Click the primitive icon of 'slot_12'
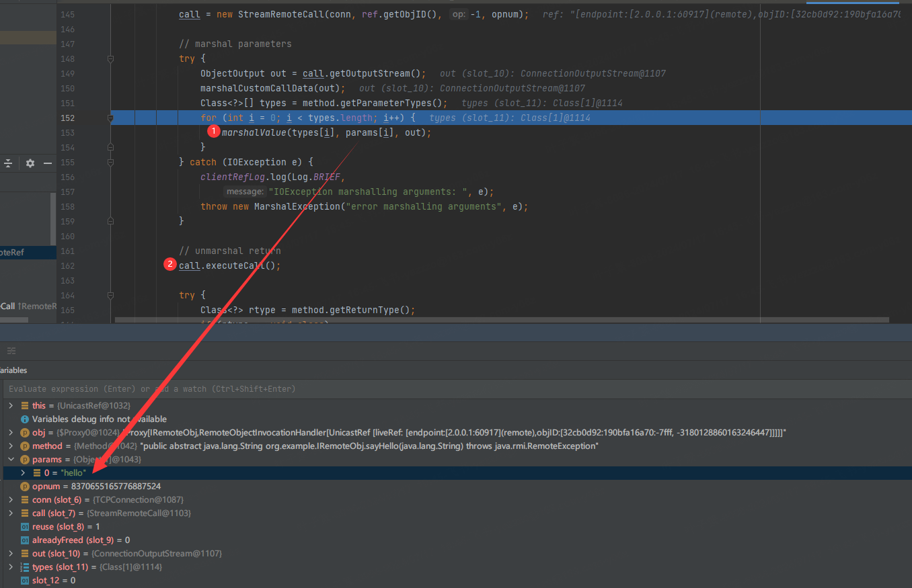The image size is (912, 588). (25, 581)
